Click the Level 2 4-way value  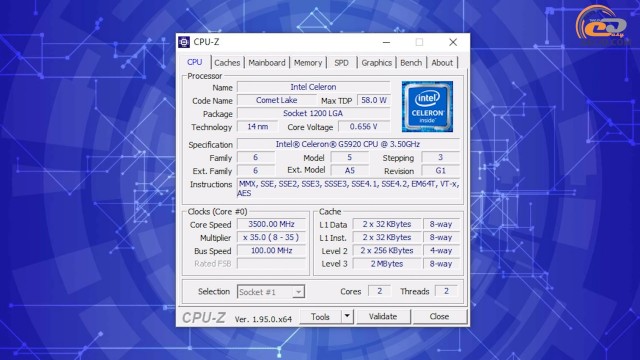(x=441, y=250)
